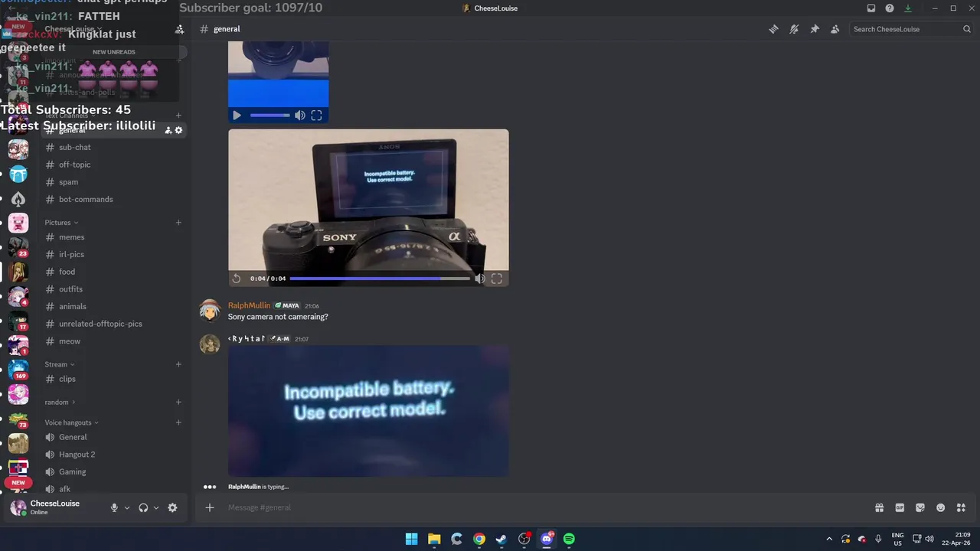The image size is (980, 551).
Task: Click the search magnifier icon
Action: click(x=967, y=29)
